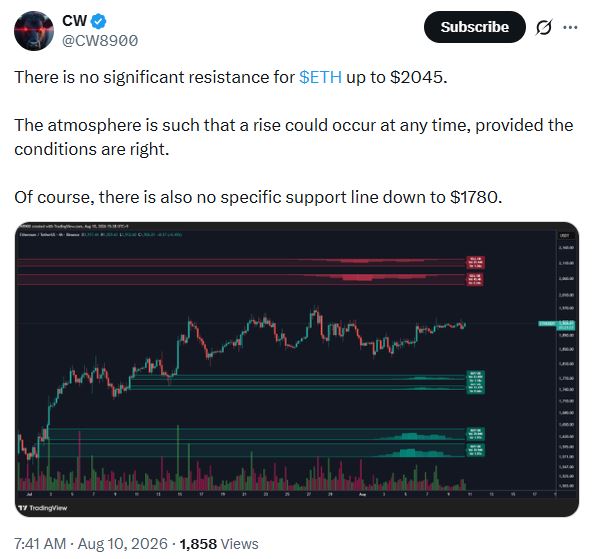Click the Aug date on time axis
This screenshot has height=559, width=595.
[x=363, y=494]
